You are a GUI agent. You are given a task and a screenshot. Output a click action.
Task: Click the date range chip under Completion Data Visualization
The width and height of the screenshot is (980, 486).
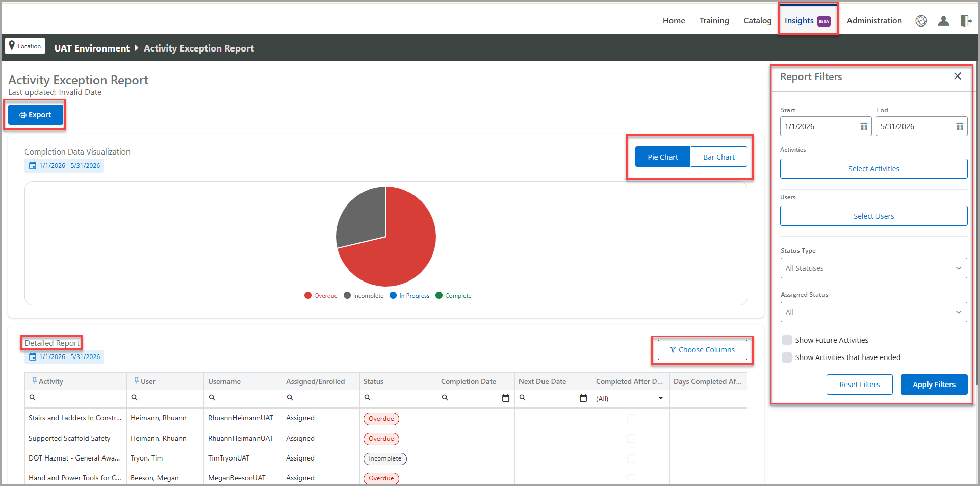(64, 166)
